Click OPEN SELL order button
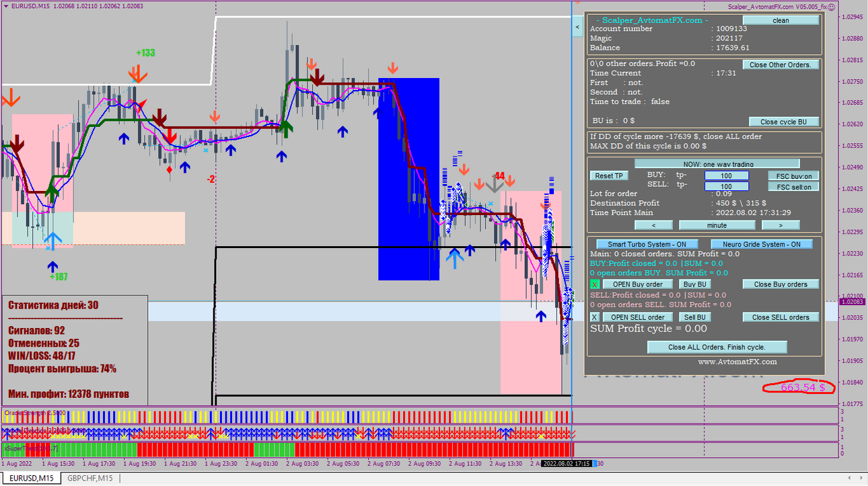The image size is (868, 486). pyautogui.click(x=637, y=317)
